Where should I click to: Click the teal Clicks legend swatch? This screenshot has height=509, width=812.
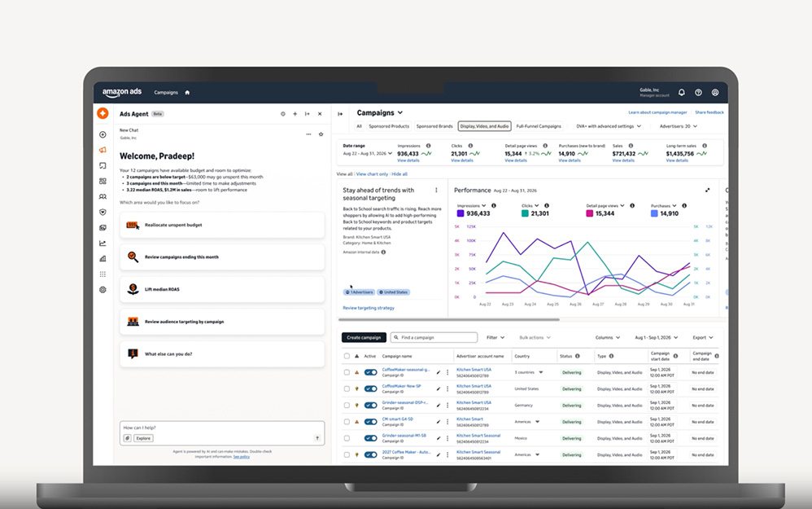pos(525,213)
